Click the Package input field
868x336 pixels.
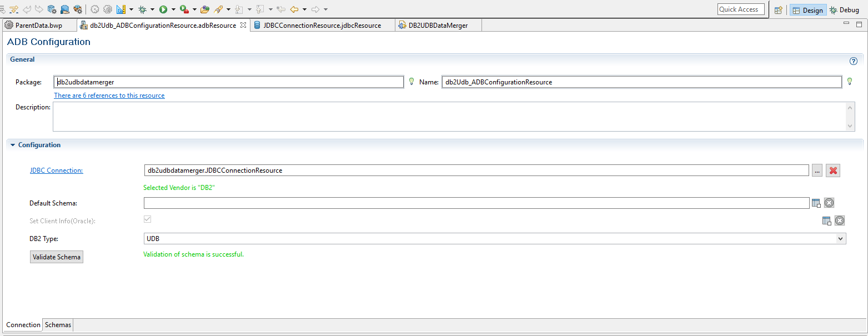pos(228,82)
